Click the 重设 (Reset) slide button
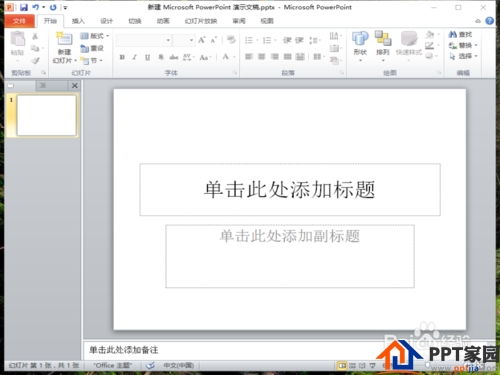This screenshot has width=500, height=375. pyautogui.click(x=92, y=48)
